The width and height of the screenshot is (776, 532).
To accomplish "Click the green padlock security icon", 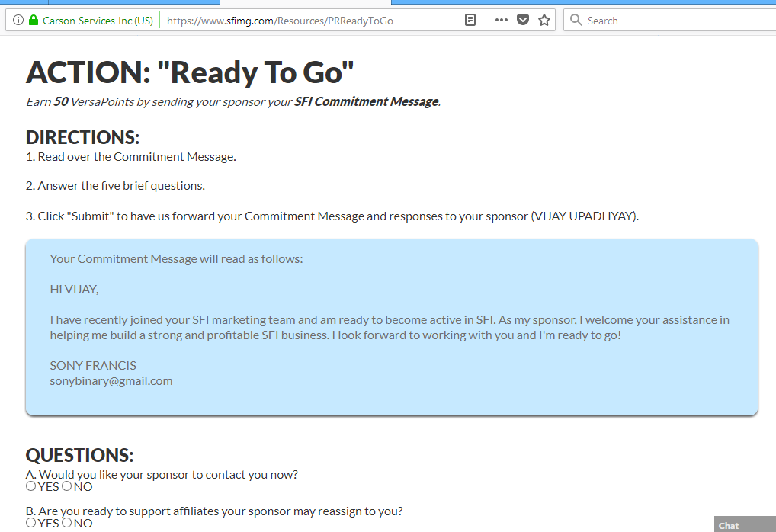I will coord(32,20).
